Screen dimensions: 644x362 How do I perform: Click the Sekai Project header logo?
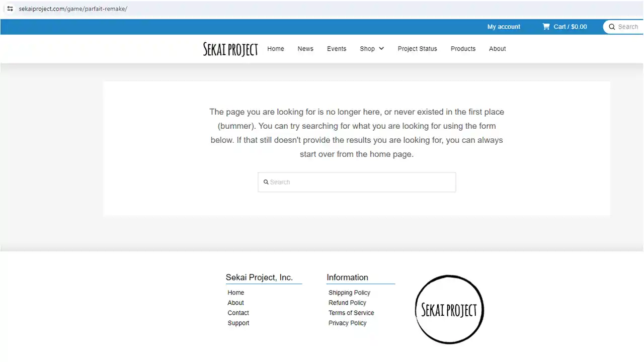click(x=230, y=49)
